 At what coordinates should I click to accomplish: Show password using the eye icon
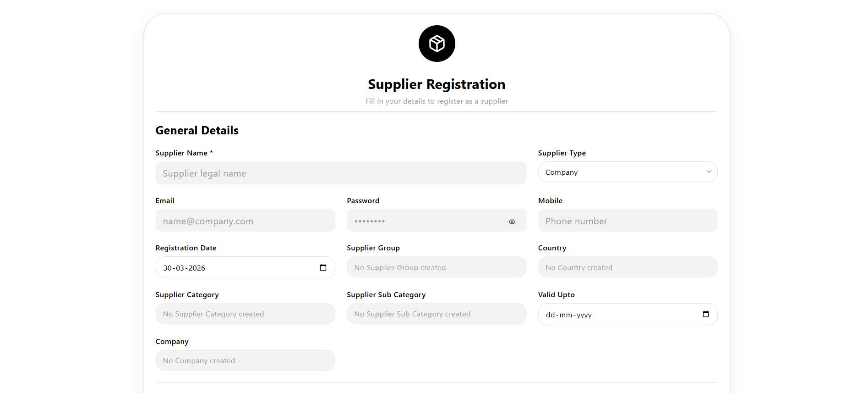(512, 221)
